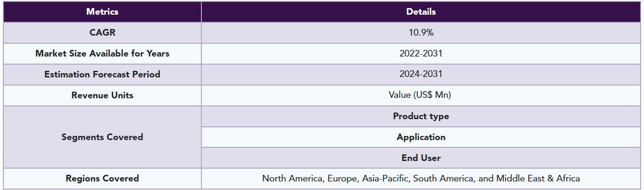Click the 10.9% CAGR value

click(421, 33)
